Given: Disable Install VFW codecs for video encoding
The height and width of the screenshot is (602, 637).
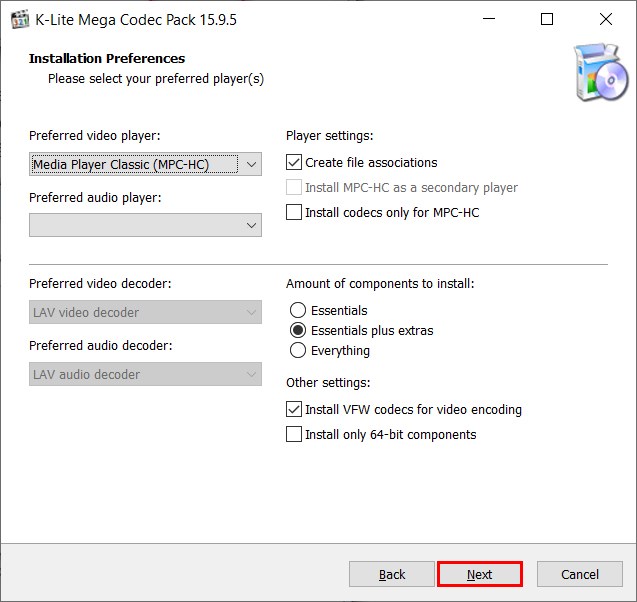Looking at the screenshot, I should 294,409.
